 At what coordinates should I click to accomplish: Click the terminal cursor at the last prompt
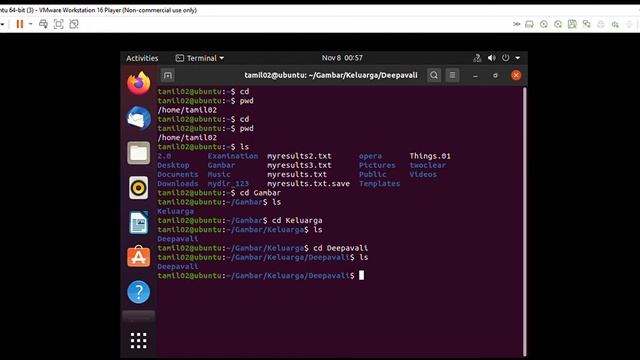[361, 276]
